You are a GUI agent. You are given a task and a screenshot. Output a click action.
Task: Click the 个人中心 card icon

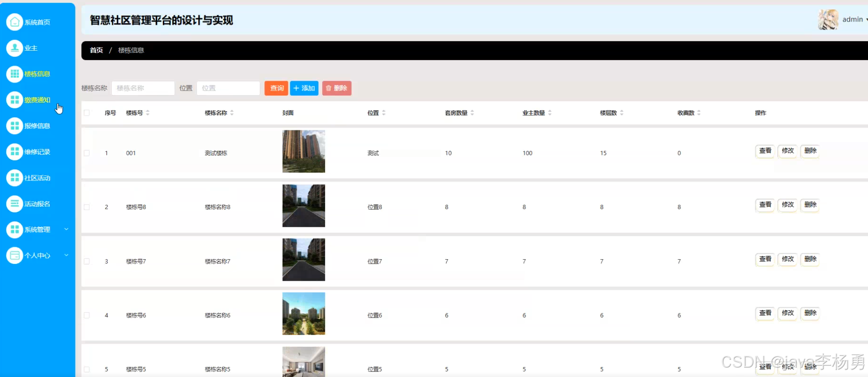(x=15, y=256)
